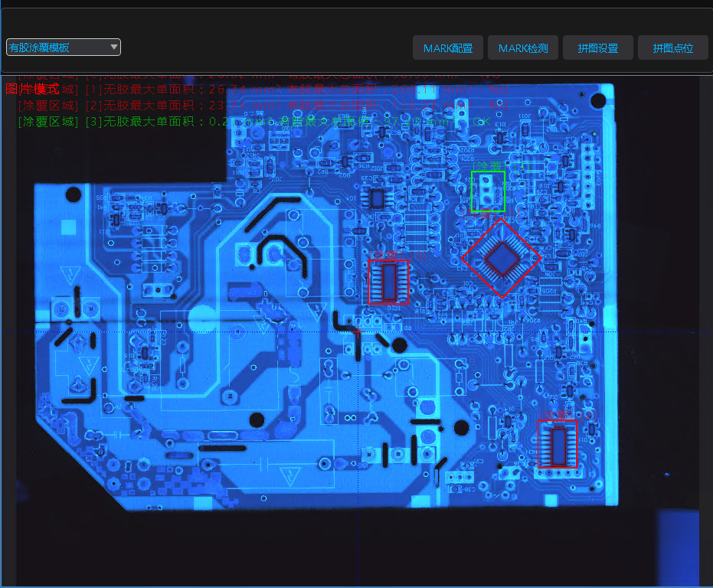The width and height of the screenshot is (713, 588).
Task: Click the black mounting hole at the board's top-left
Action: (73, 194)
